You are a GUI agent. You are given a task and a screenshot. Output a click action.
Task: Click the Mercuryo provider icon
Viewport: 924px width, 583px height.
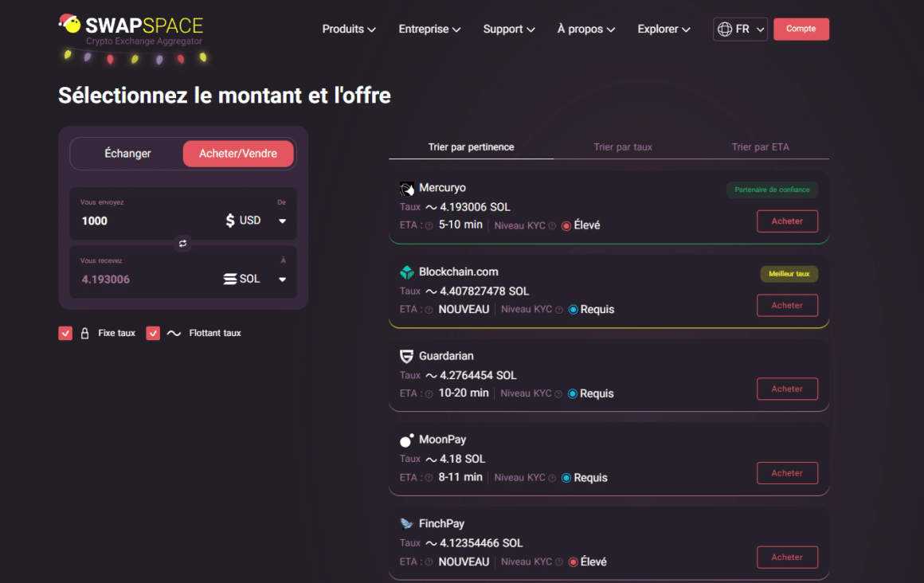coord(407,188)
